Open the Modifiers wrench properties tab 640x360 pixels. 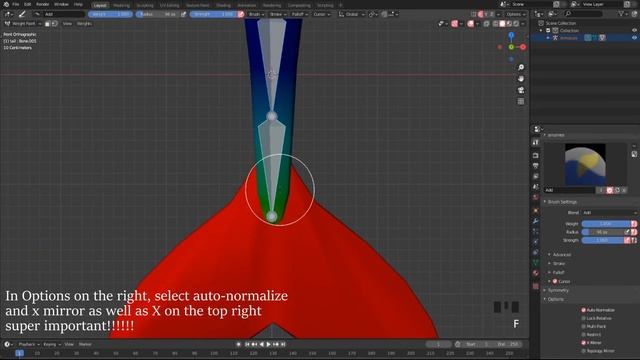point(536,221)
